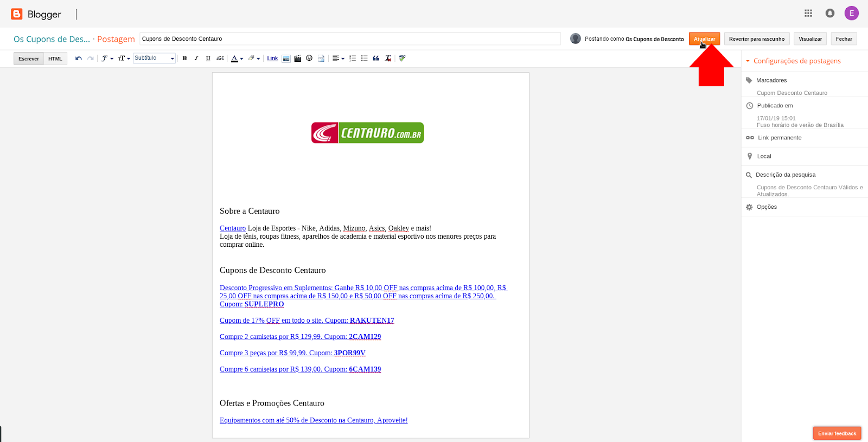Screen dimensions: 868x442
Task: Click the Centauro link in the post
Action: pos(233,228)
